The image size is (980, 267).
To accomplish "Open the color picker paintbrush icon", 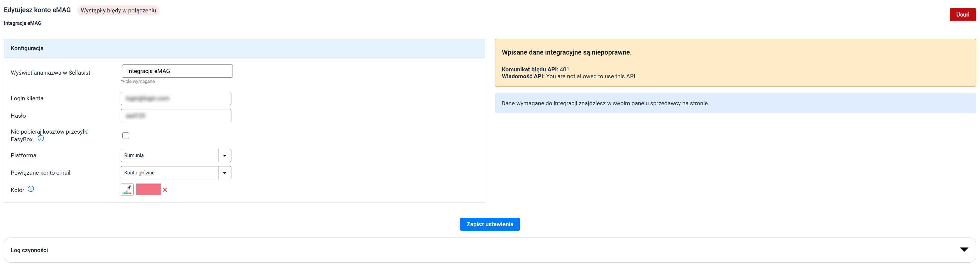I will click(127, 189).
